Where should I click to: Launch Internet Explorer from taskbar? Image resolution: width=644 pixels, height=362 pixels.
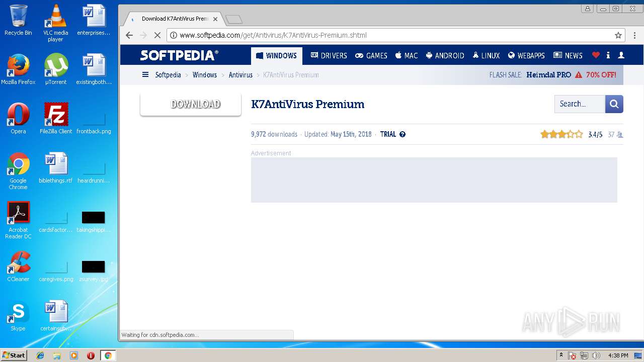tap(40, 355)
